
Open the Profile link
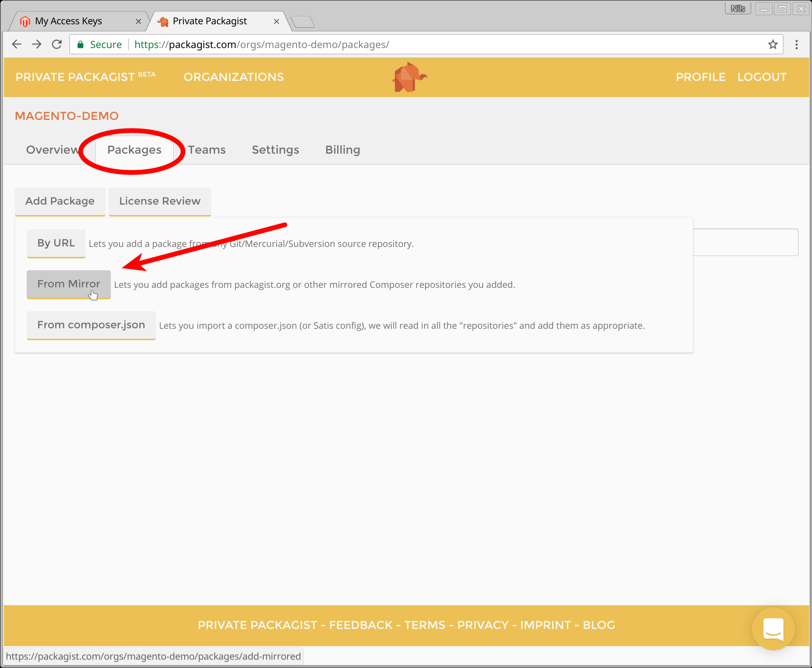coord(701,77)
